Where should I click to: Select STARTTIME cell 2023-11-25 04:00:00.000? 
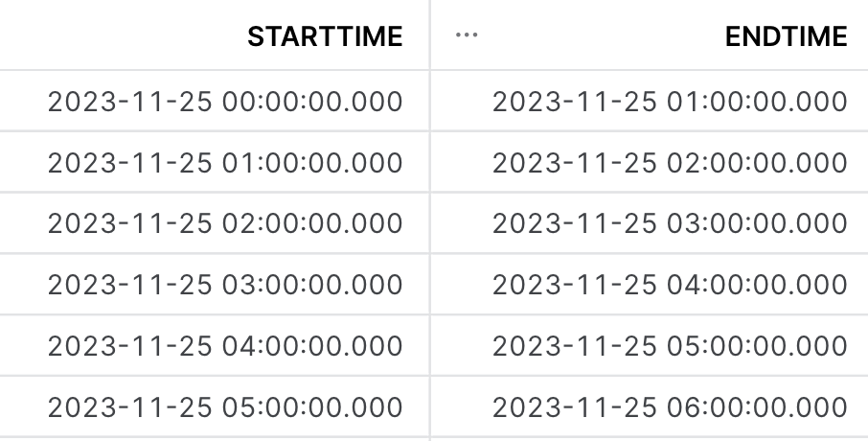pyautogui.click(x=215, y=345)
